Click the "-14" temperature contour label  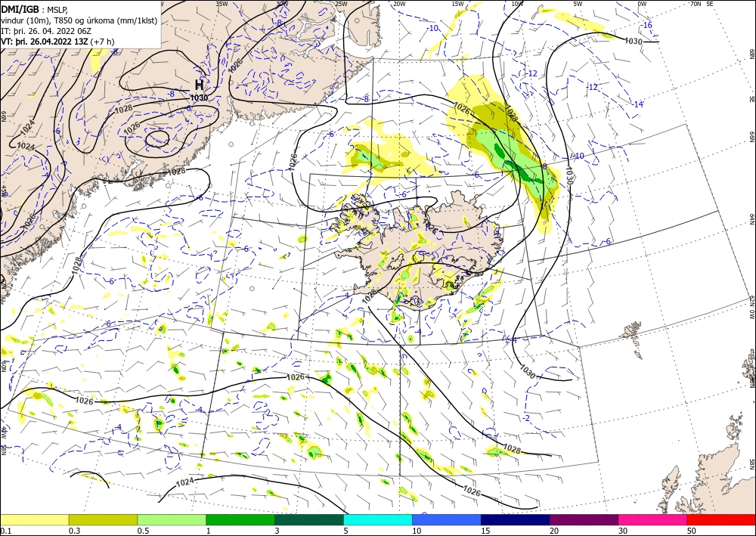638,104
